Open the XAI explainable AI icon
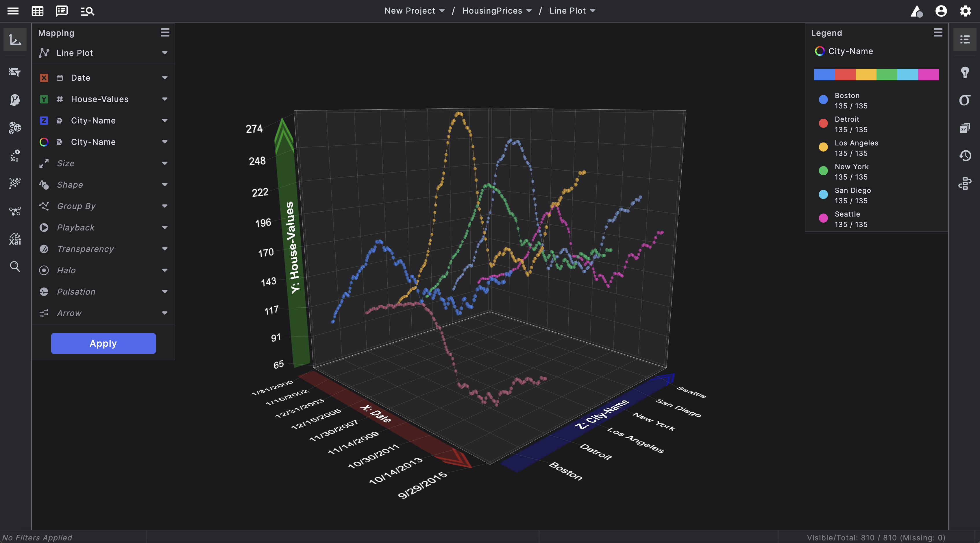 [15, 239]
